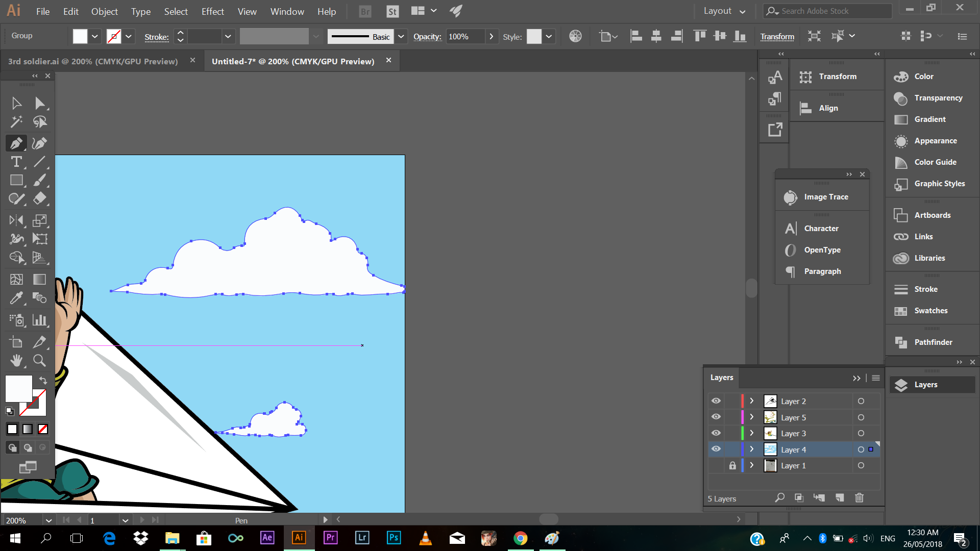Open the zoom level dropdown

tap(48, 520)
